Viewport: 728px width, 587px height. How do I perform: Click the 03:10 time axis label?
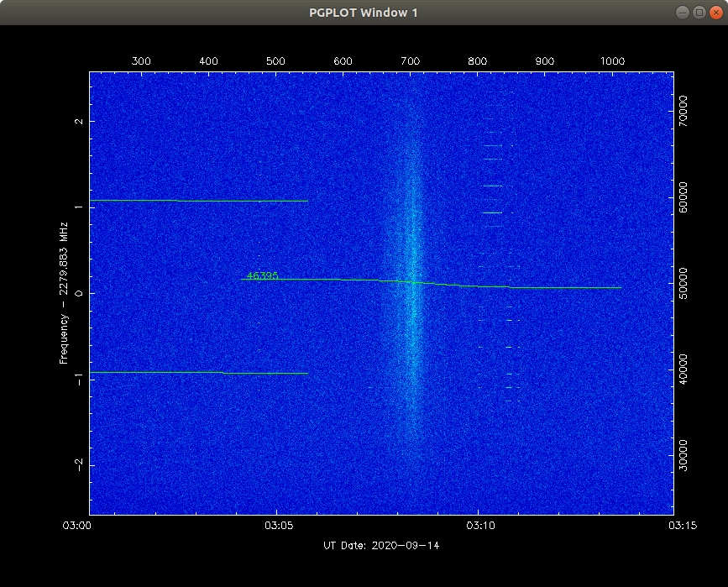478,527
